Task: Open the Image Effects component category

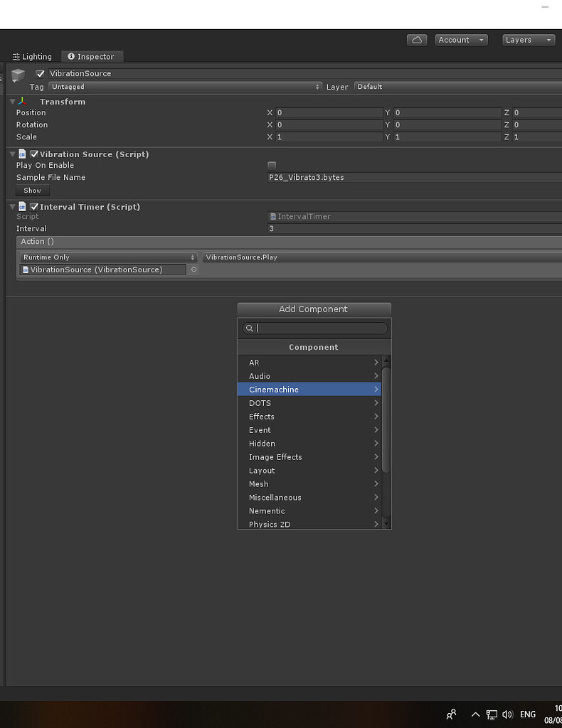Action: [x=309, y=457]
